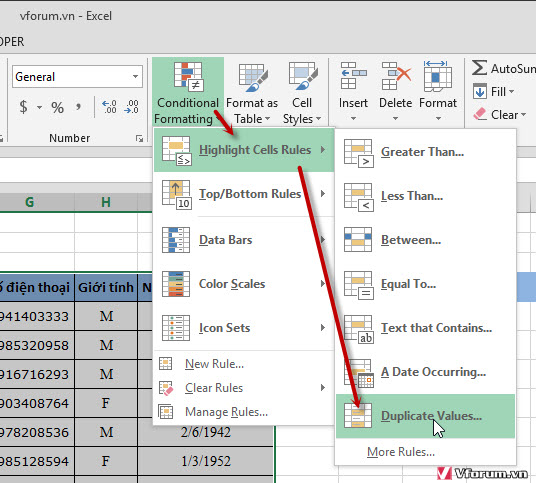Click cell containing 2/6/1942
Viewport: 536px width, 483px height.
tap(206, 432)
